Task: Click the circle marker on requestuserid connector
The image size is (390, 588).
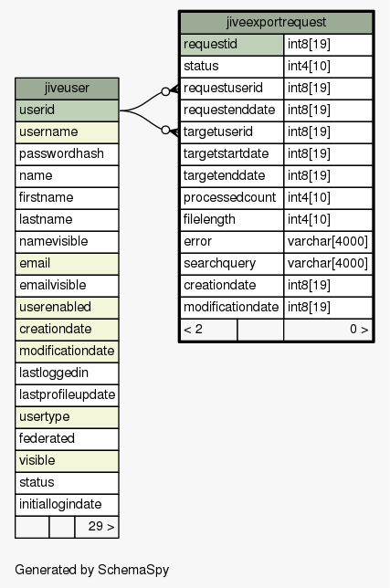Action: [165, 91]
